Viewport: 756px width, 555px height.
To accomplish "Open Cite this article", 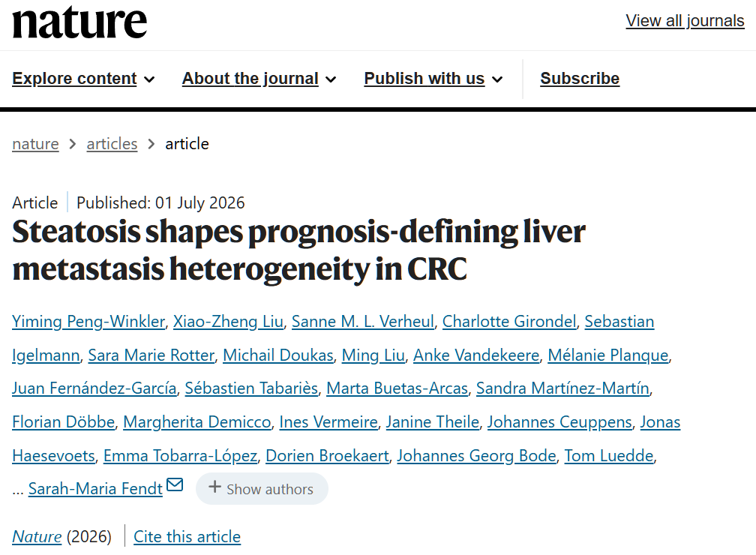I will pyautogui.click(x=187, y=537).
